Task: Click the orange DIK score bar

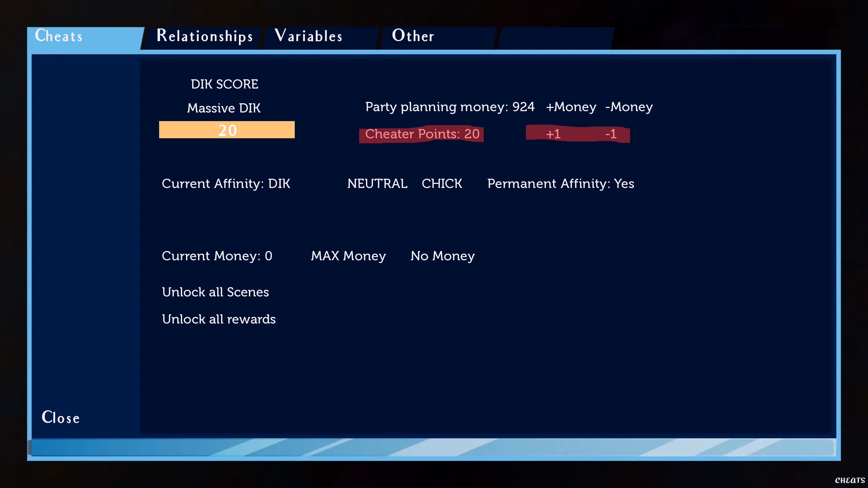Action: pyautogui.click(x=227, y=130)
